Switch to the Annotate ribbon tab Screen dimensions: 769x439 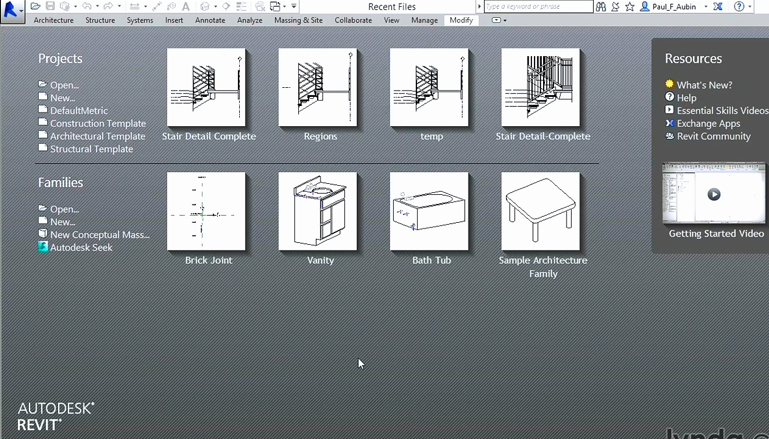point(210,20)
